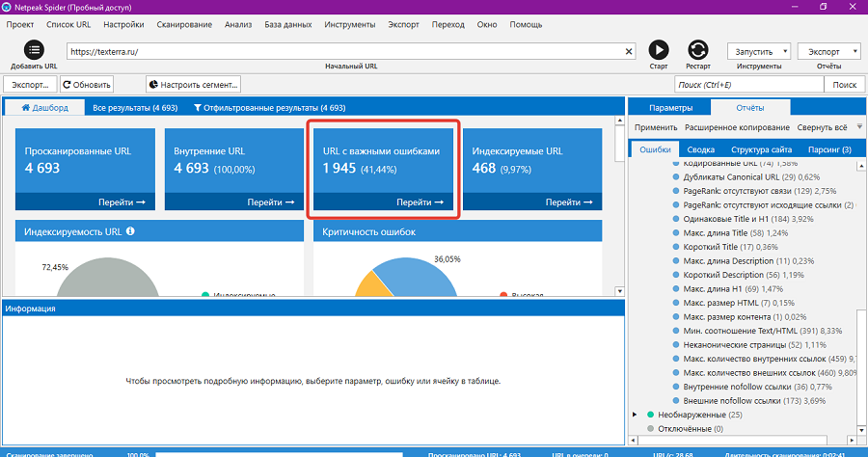
Task: Select Мин. соотношение Text/HTML error
Action: click(762, 331)
